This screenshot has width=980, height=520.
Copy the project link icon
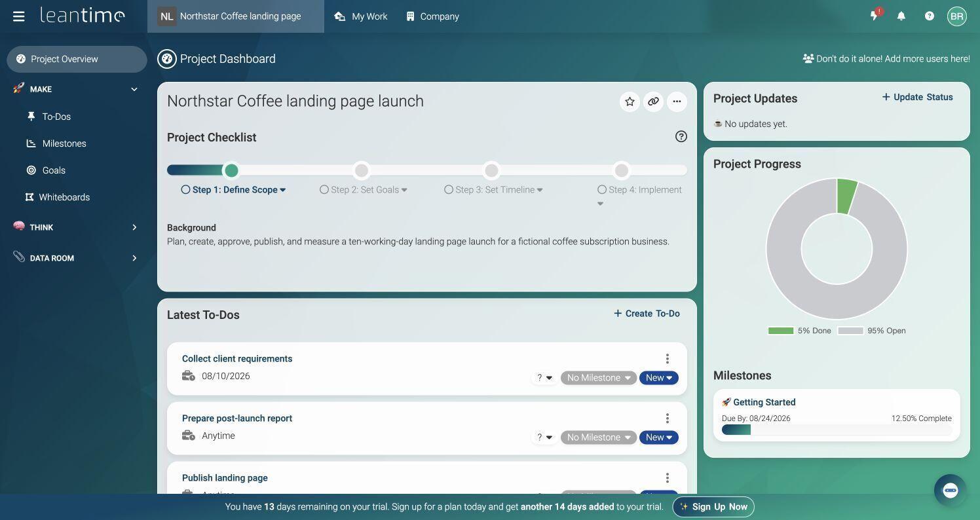(x=653, y=101)
